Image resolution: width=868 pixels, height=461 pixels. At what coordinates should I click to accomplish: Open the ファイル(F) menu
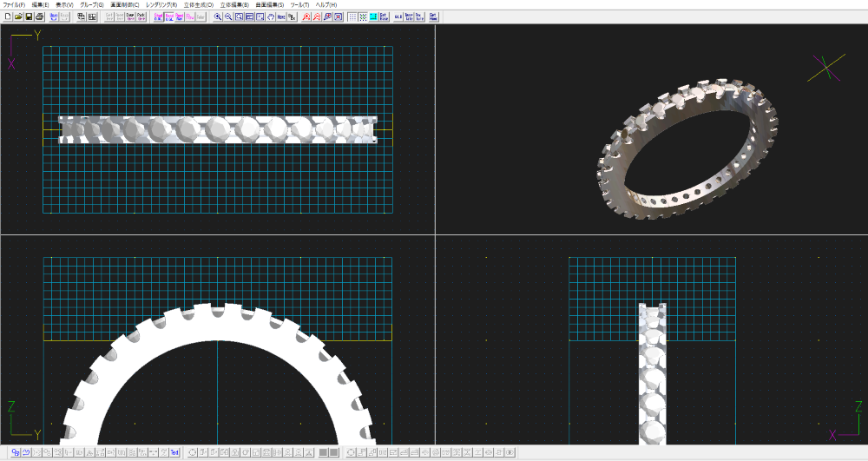click(14, 4)
